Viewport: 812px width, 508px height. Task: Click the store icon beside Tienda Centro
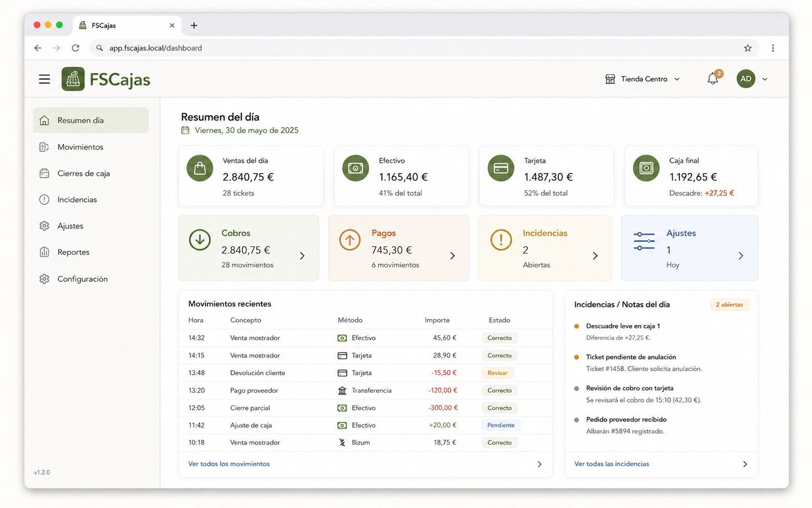(x=610, y=79)
